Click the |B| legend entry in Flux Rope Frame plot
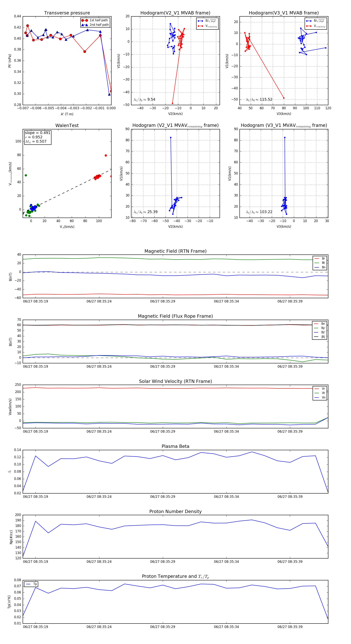The image size is (351, 644). (x=320, y=337)
